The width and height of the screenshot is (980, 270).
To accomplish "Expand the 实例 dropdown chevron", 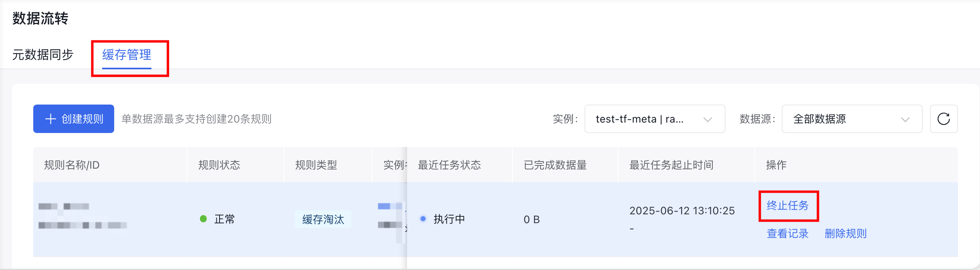I will [708, 119].
